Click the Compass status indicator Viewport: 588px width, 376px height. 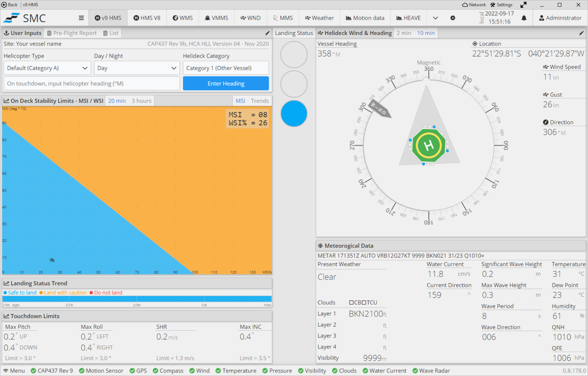click(168, 371)
